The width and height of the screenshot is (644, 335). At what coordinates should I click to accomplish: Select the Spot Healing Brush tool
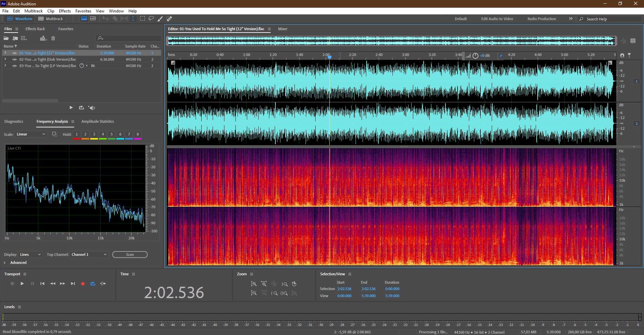pos(169,19)
